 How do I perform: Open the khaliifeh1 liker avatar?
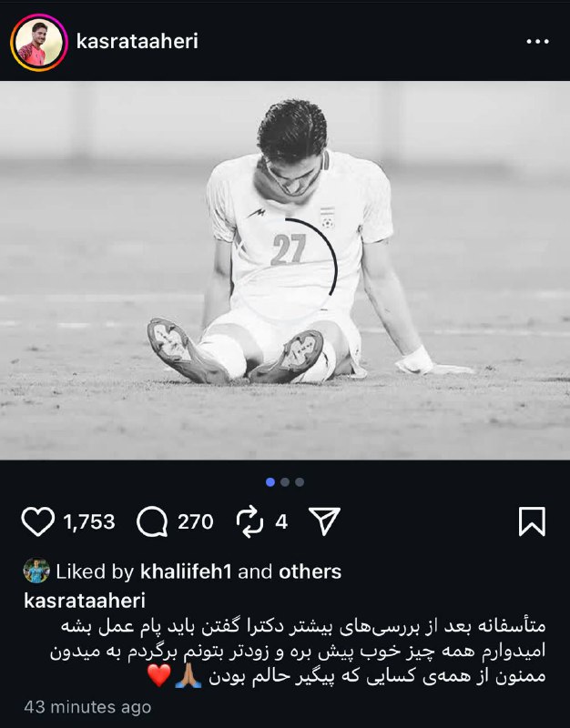36,571
